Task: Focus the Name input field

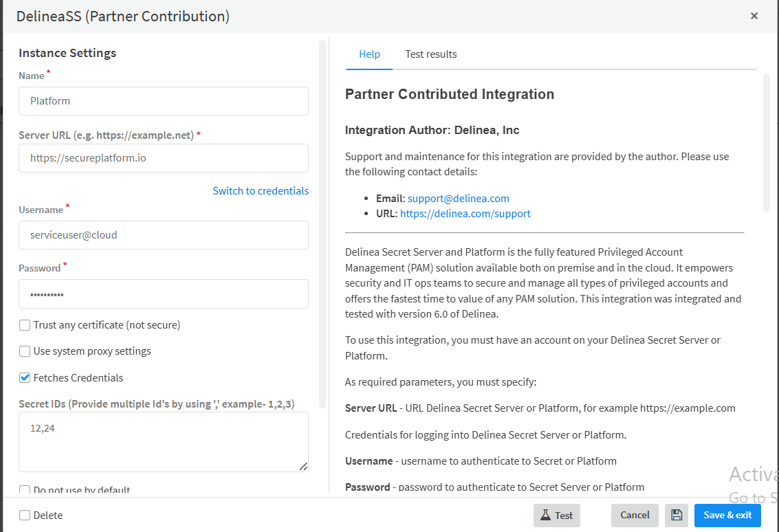Action: tap(163, 101)
